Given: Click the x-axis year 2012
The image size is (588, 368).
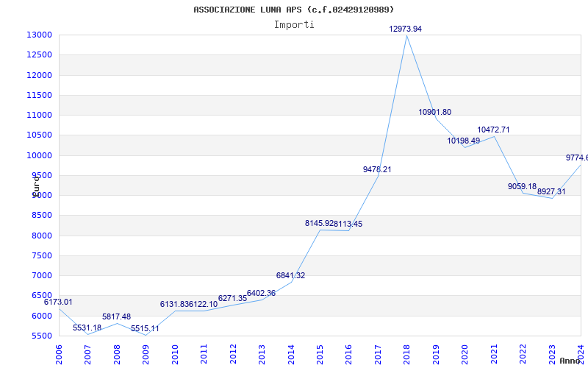Looking at the screenshot, I should [233, 355].
